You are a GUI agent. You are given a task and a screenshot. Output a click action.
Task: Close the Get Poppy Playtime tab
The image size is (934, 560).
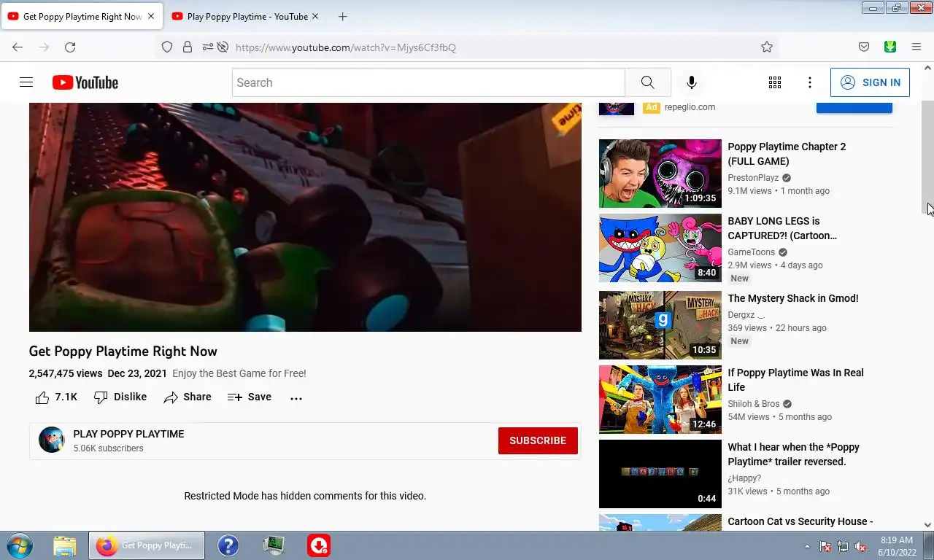151,16
